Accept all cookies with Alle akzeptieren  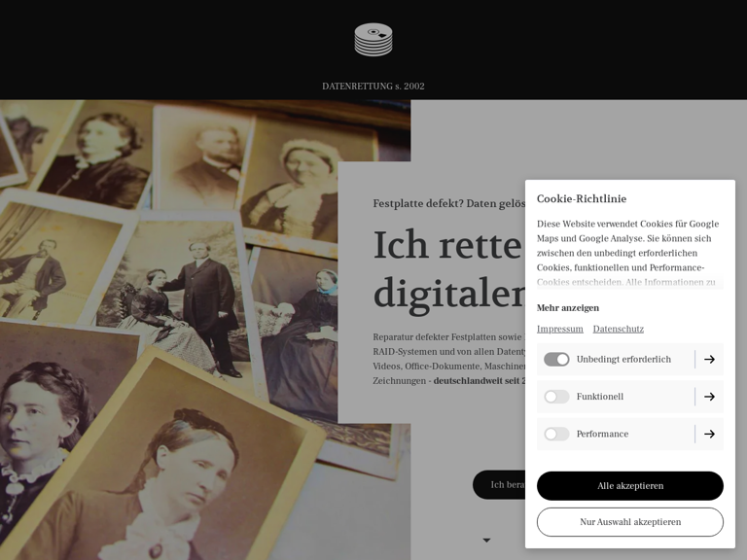[x=630, y=486]
